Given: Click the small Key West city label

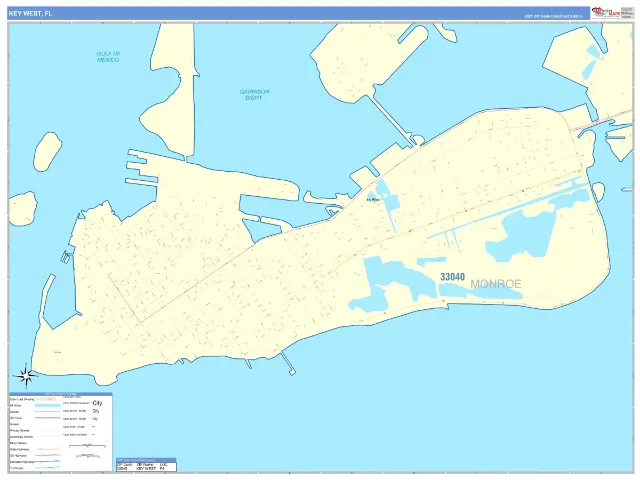Looking at the screenshot, I should pyautogui.click(x=373, y=200).
